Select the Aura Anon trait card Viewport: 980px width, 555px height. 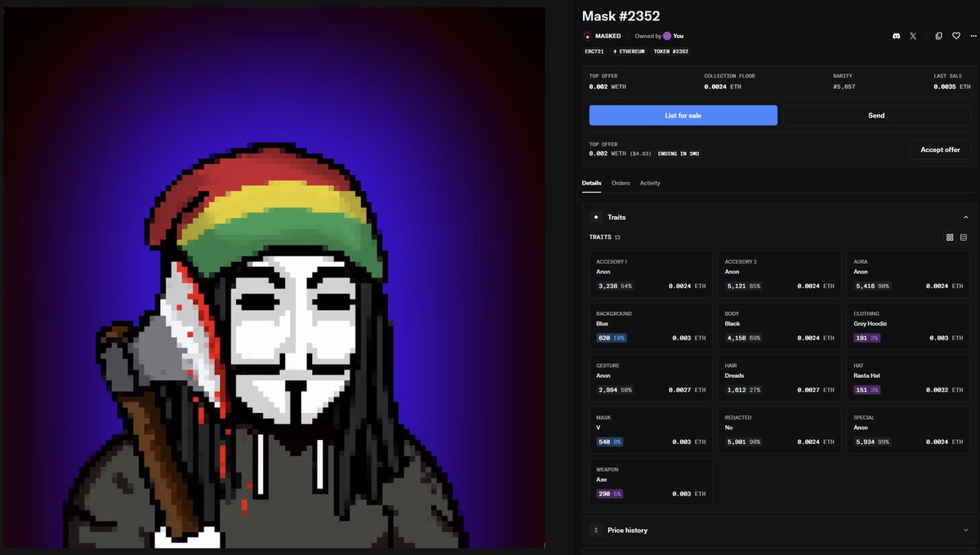908,274
